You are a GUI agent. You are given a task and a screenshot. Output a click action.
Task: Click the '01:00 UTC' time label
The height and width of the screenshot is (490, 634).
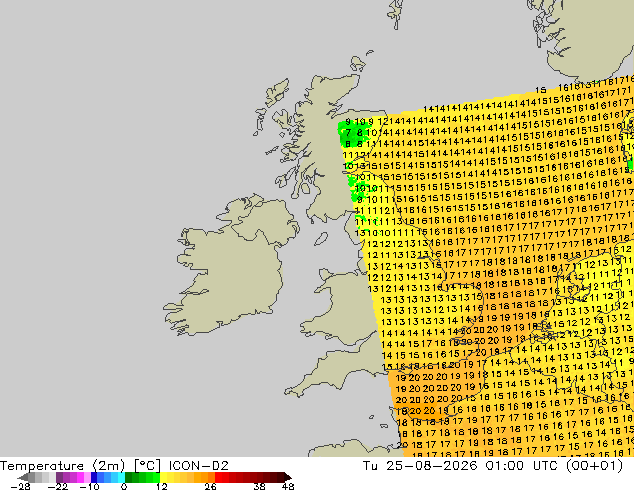[524, 465]
